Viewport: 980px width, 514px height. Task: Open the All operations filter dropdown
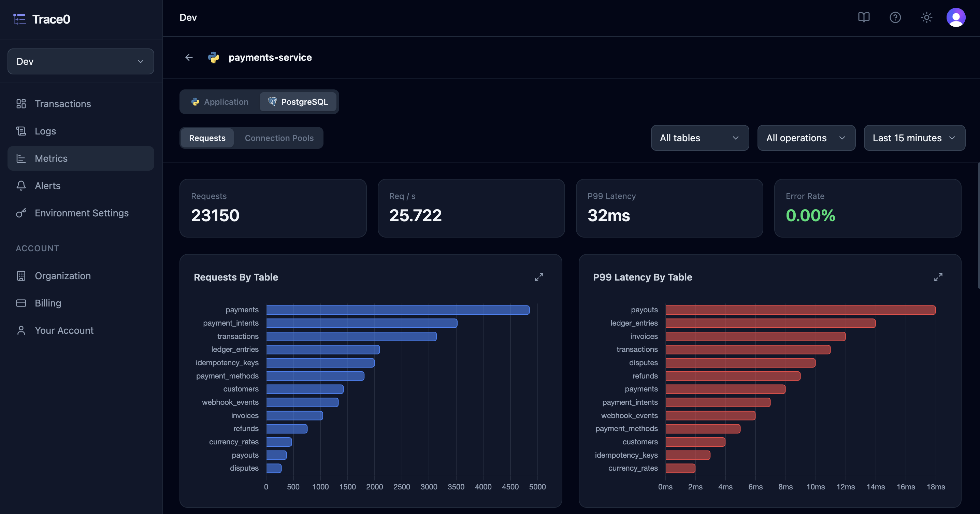tap(806, 138)
